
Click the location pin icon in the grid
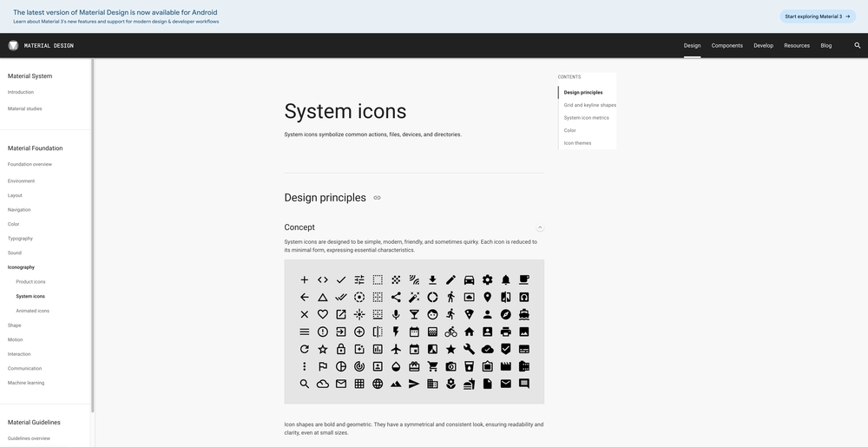(x=487, y=297)
